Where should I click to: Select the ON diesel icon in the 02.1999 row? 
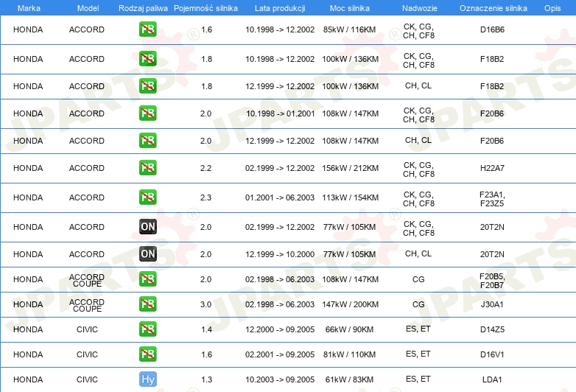(x=147, y=227)
